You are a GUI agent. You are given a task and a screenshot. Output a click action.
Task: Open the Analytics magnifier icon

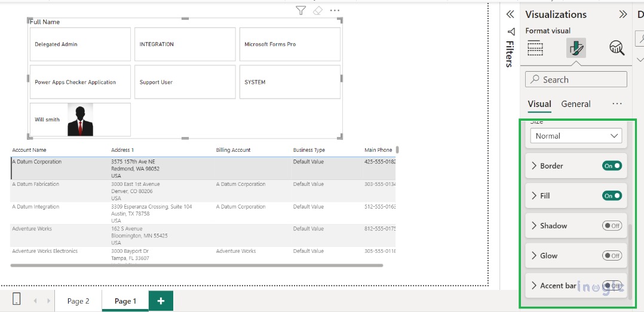pyautogui.click(x=617, y=48)
